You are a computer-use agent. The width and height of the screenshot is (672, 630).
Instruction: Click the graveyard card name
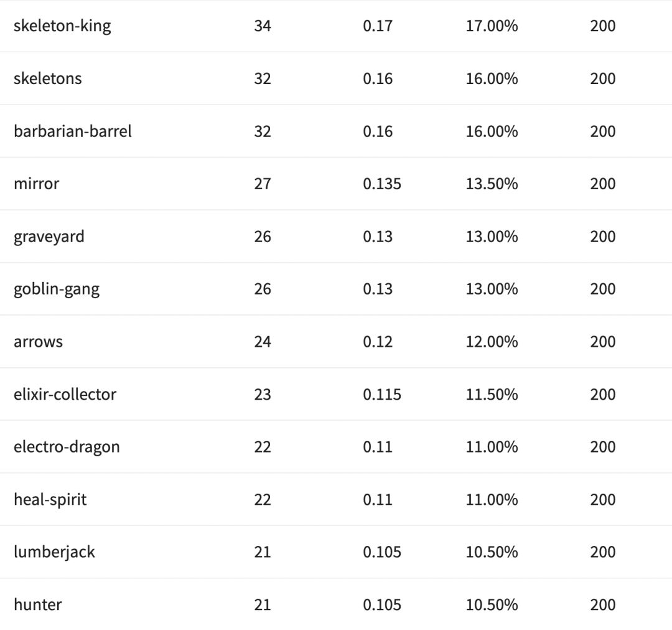[x=49, y=237]
